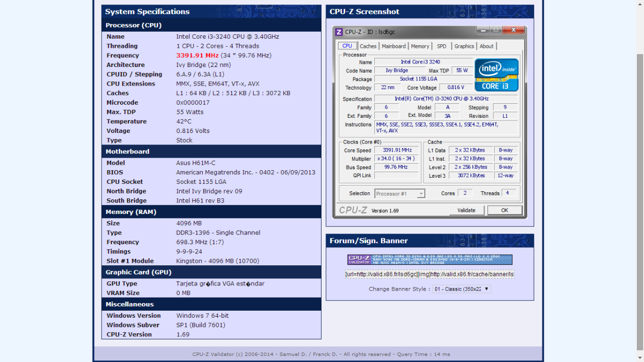Image resolution: width=644 pixels, height=362 pixels.
Task: Click the Memory (RAM) section header
Action: [x=211, y=212]
